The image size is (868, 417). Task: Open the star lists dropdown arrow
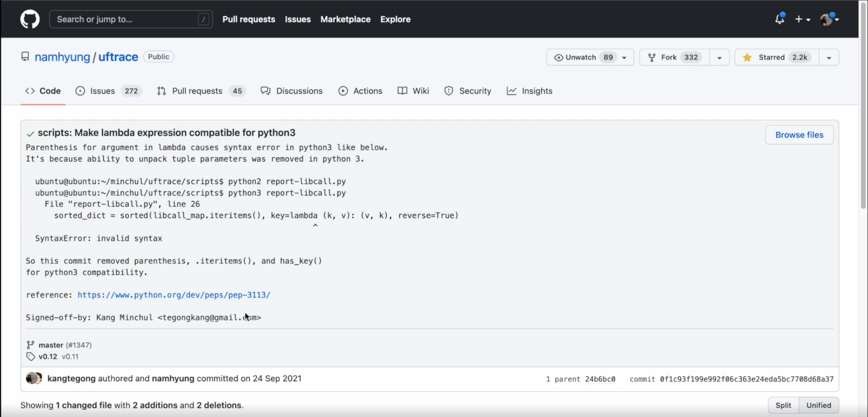click(x=829, y=58)
